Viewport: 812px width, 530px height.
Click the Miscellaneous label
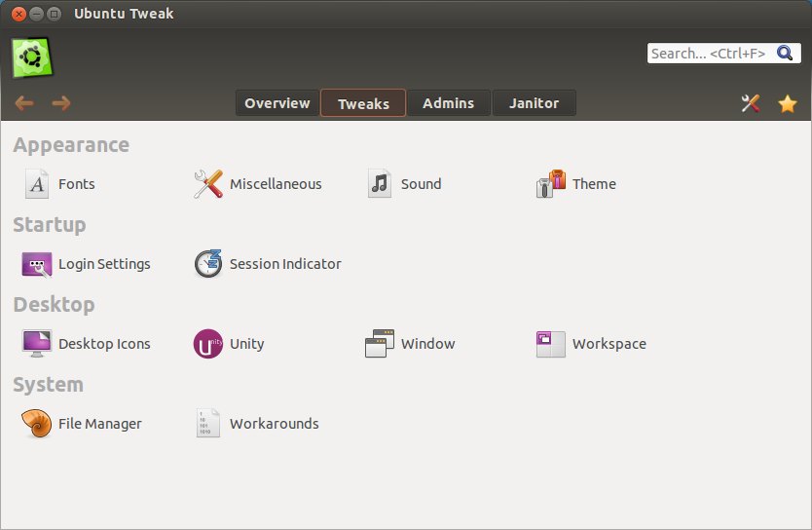click(276, 184)
